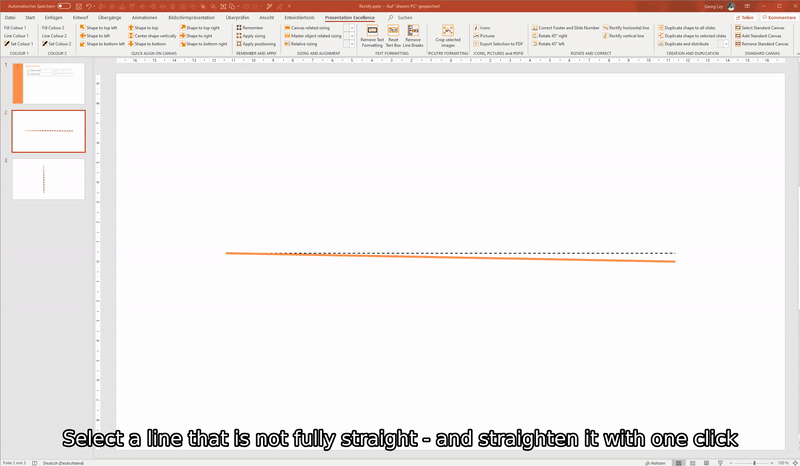Click Reset Text Box
Viewport: 800px width, 466px height.
click(x=393, y=36)
